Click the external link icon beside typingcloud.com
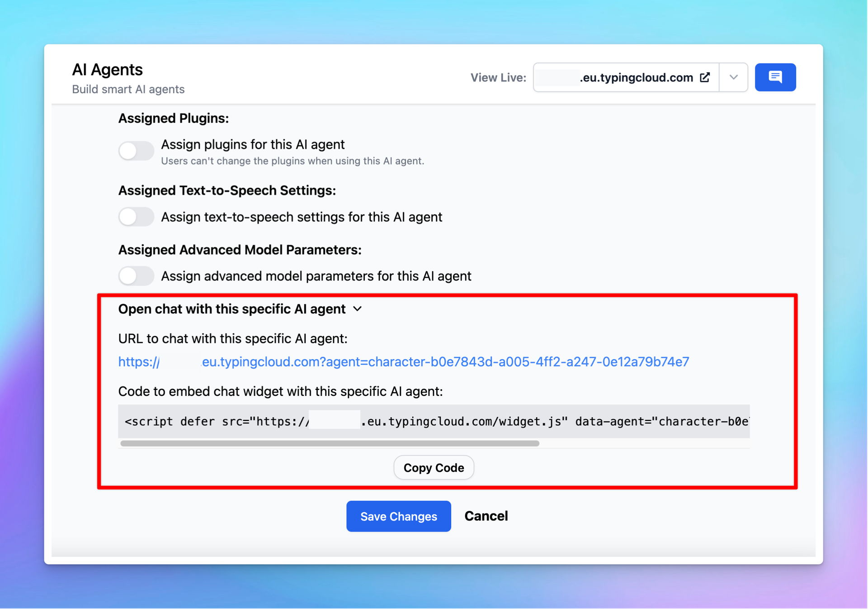 704,77
